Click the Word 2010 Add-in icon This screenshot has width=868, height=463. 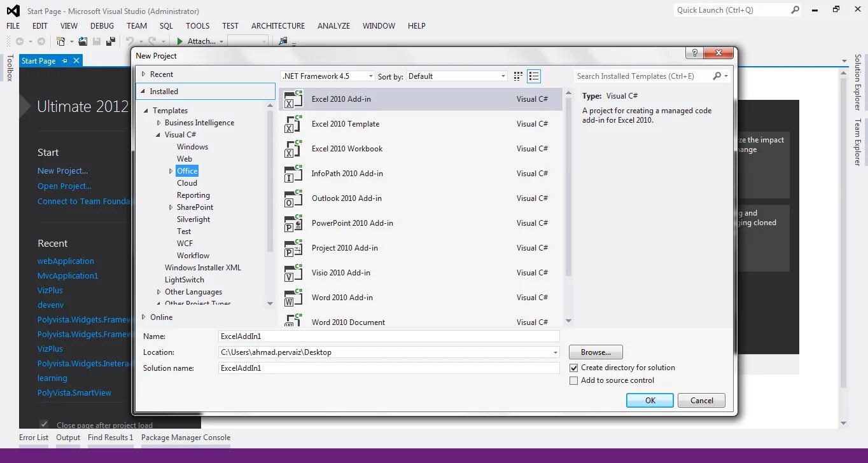pos(293,298)
